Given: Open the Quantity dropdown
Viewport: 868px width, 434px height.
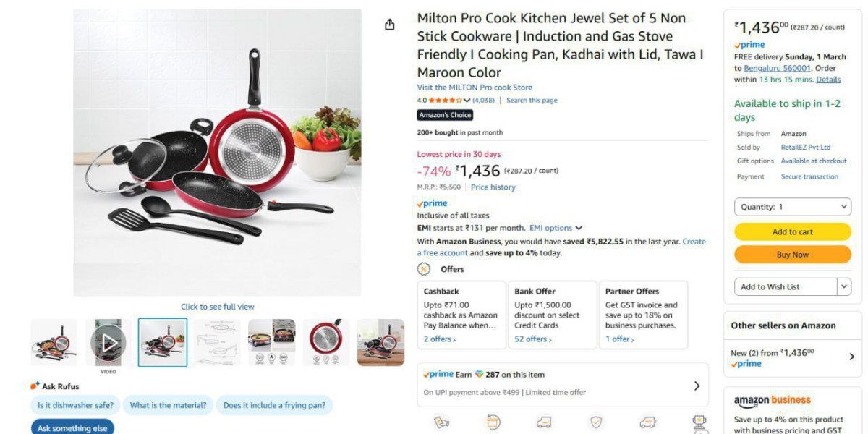Looking at the screenshot, I should pyautogui.click(x=792, y=207).
